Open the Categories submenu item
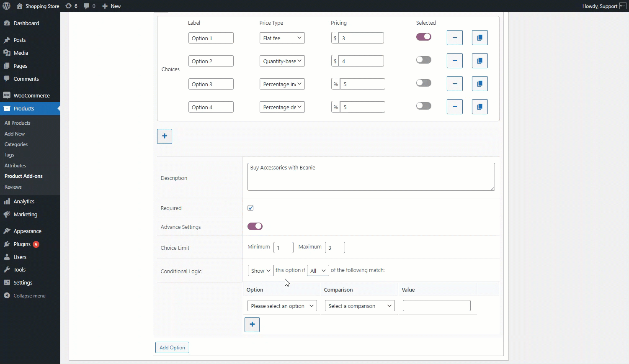629x364 pixels. pyautogui.click(x=16, y=144)
